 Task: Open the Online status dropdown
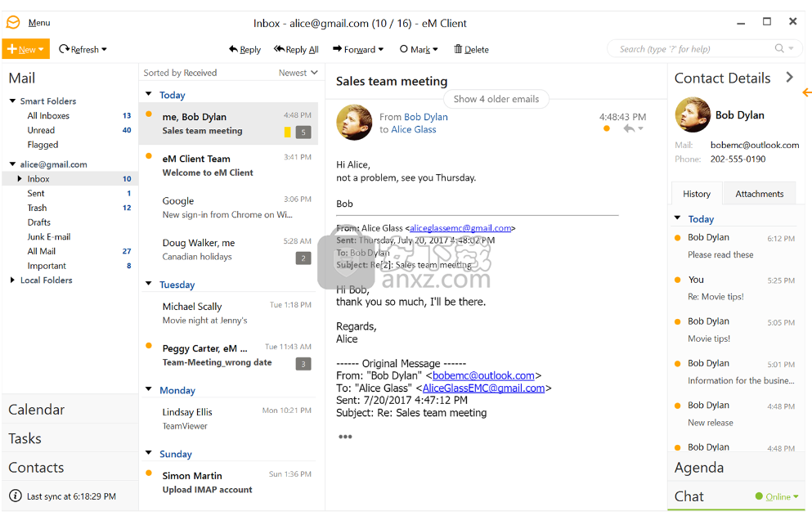(777, 496)
